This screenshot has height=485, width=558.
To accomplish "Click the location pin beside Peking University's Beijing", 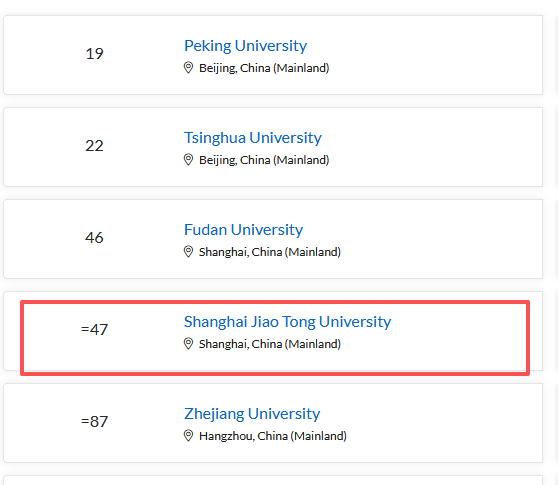I will [x=188, y=68].
